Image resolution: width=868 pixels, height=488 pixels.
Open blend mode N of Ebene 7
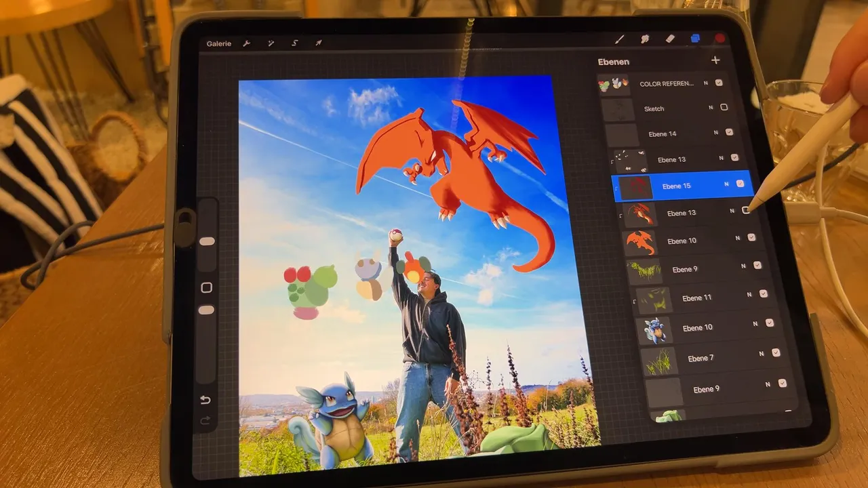(x=762, y=354)
